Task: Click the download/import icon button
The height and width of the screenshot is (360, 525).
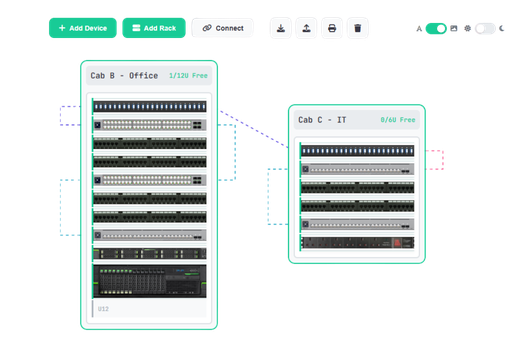Action: pyautogui.click(x=281, y=28)
